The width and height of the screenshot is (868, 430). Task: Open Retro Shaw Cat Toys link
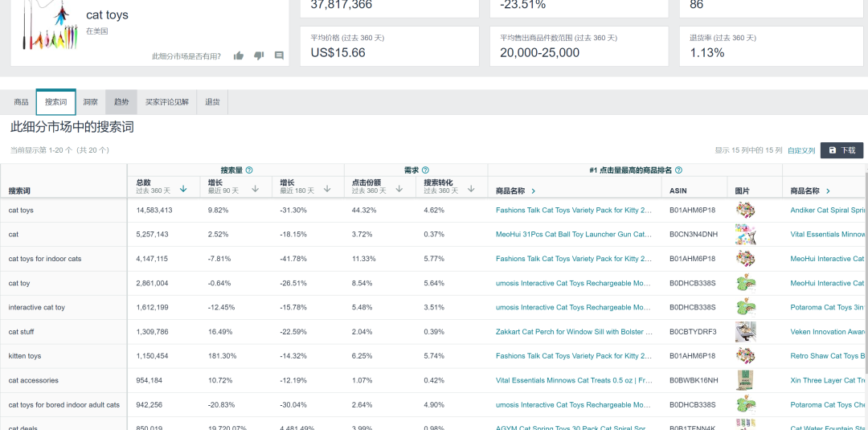[828, 356]
